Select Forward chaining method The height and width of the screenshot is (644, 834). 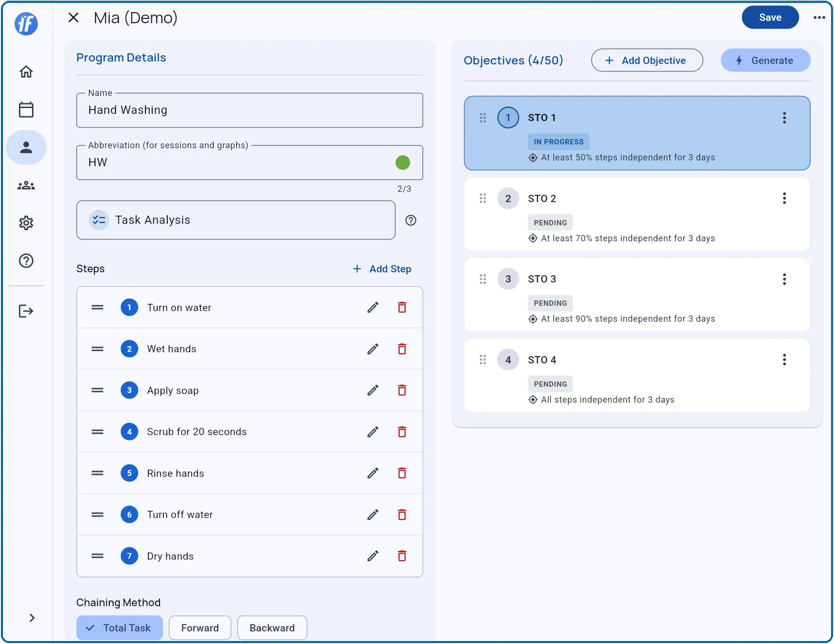coord(200,628)
